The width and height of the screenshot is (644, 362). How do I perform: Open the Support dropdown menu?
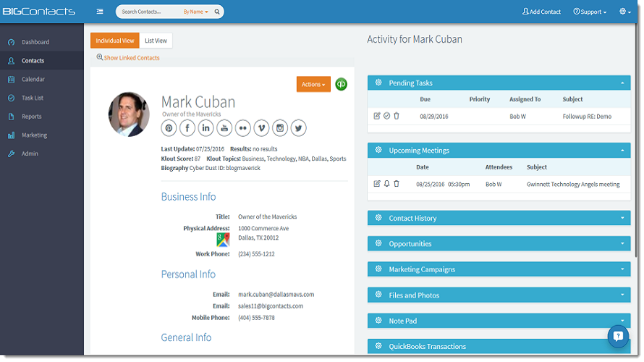click(590, 12)
